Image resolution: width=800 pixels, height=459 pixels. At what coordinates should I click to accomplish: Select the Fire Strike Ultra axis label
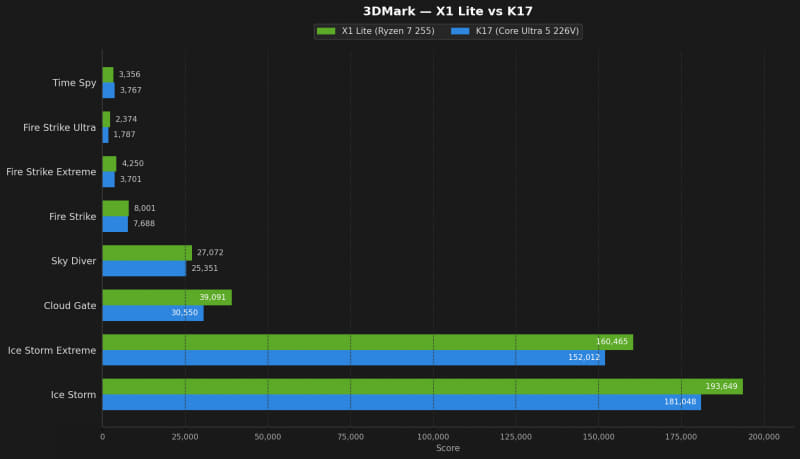(x=59, y=128)
